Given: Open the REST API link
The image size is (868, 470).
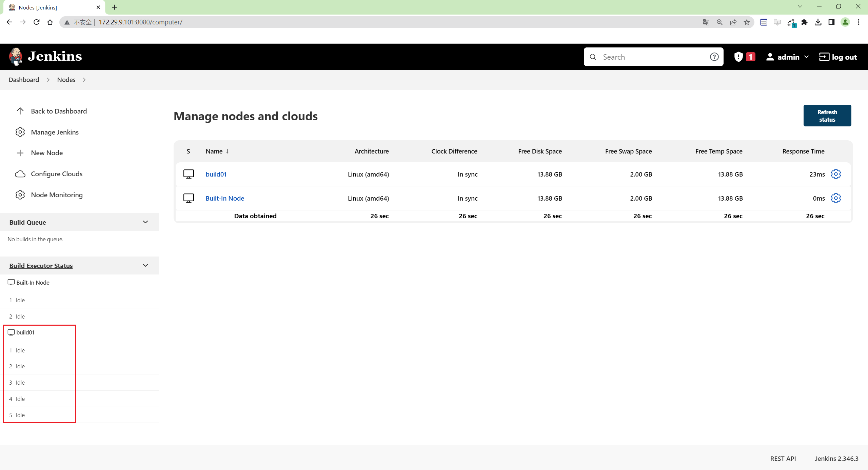Looking at the screenshot, I should point(783,458).
